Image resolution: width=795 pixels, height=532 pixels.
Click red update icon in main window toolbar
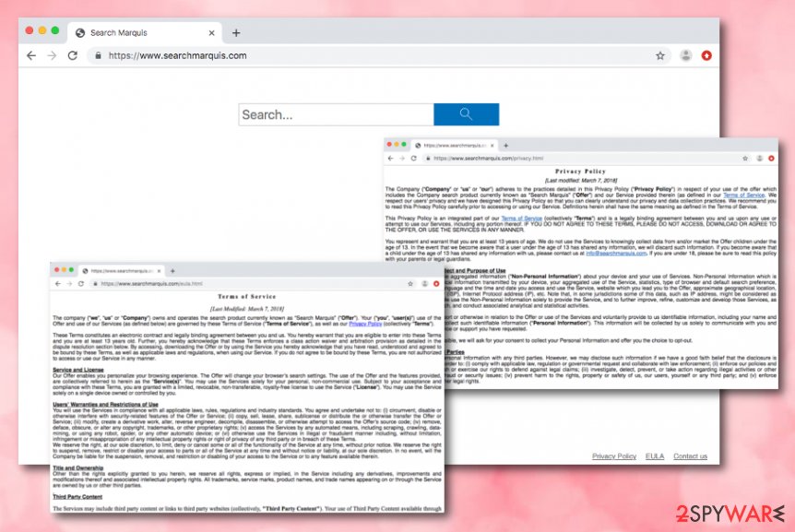coord(706,55)
